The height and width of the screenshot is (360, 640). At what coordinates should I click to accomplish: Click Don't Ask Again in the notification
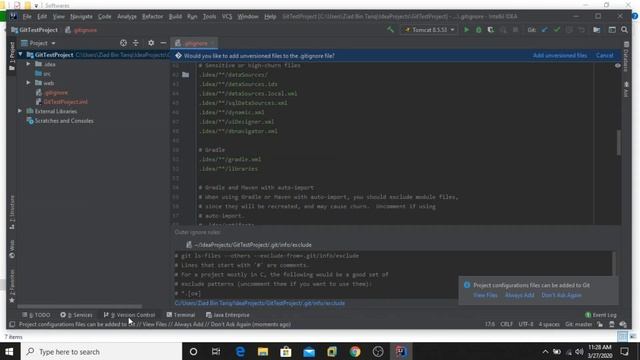tap(562, 295)
